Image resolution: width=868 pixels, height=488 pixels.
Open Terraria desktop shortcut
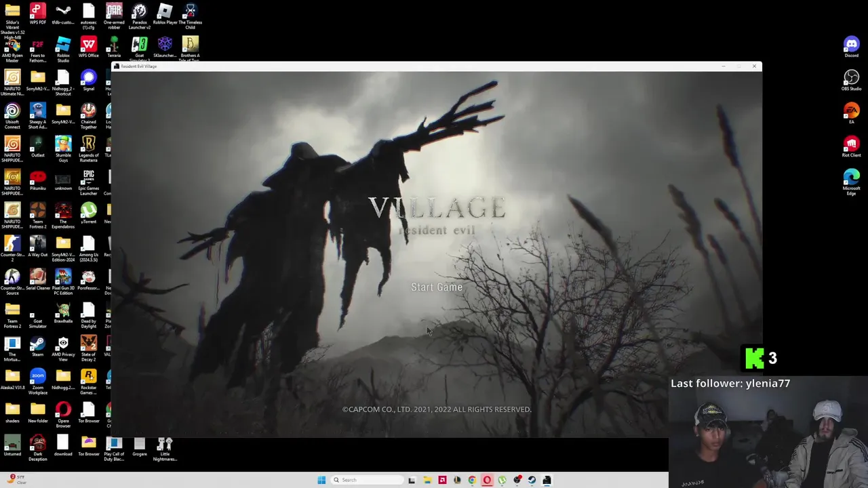point(114,47)
